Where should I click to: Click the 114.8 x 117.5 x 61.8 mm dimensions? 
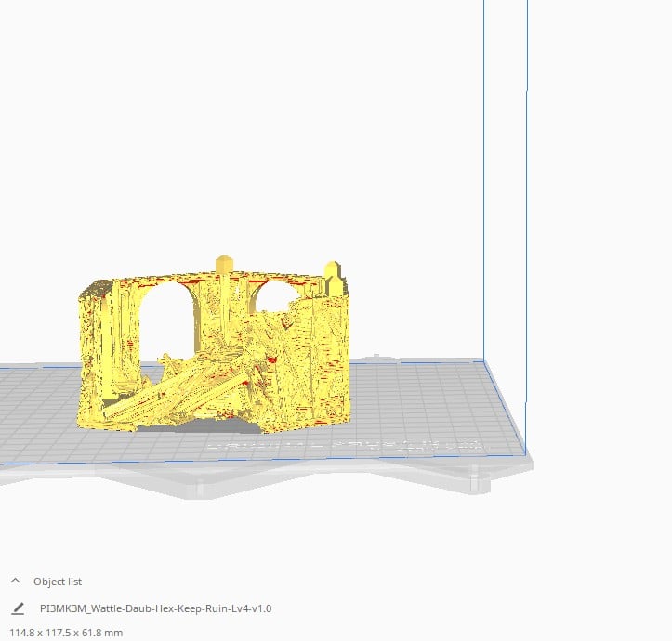[66, 633]
